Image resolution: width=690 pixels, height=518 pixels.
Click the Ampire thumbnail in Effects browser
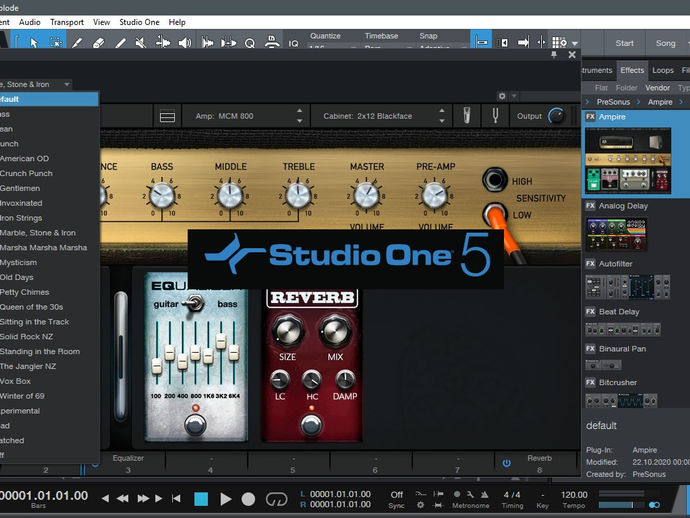(628, 161)
